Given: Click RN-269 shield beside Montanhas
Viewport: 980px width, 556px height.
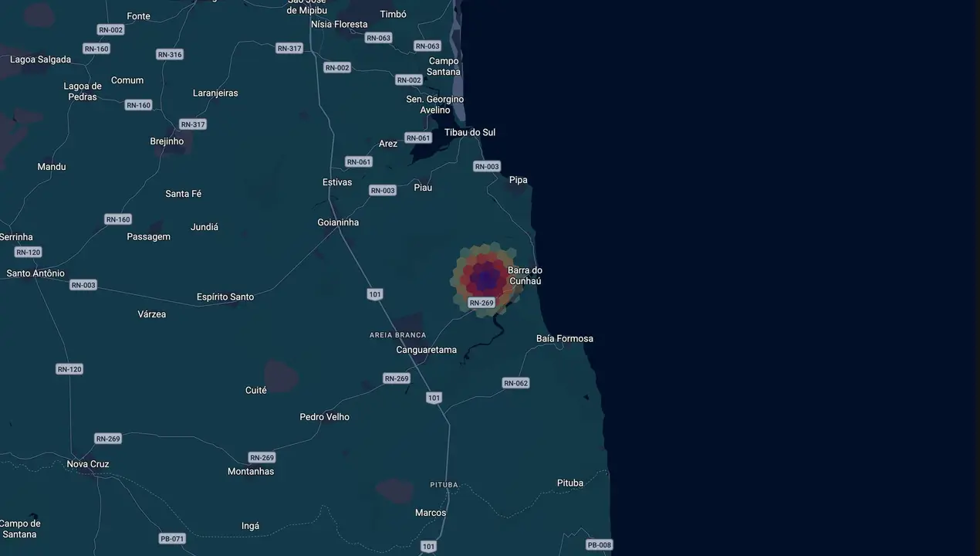Looking at the screenshot, I should coord(262,457).
